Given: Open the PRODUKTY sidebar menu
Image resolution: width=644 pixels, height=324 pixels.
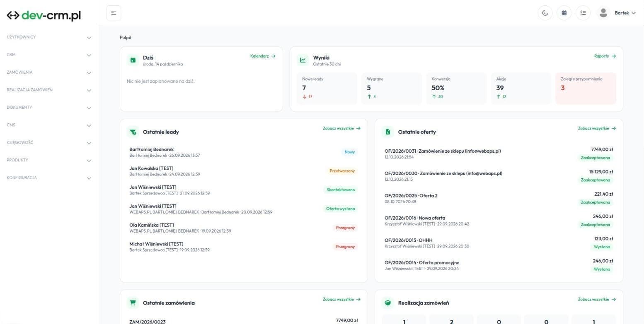Looking at the screenshot, I should (x=49, y=160).
